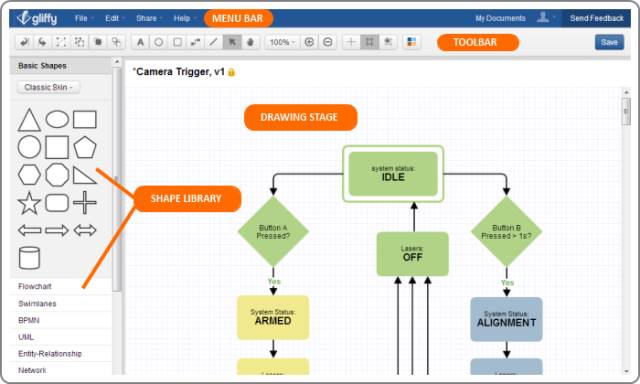Activate the Pan hand tool
Image resolution: width=640 pixels, height=384 pixels.
[x=250, y=42]
